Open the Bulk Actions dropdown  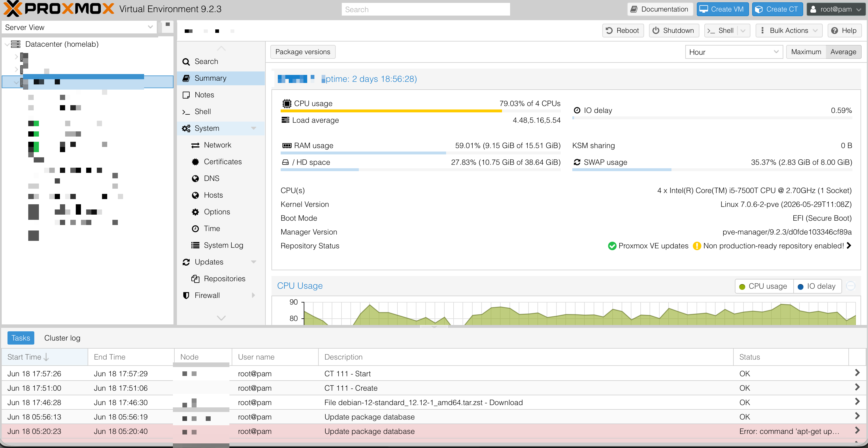(789, 31)
